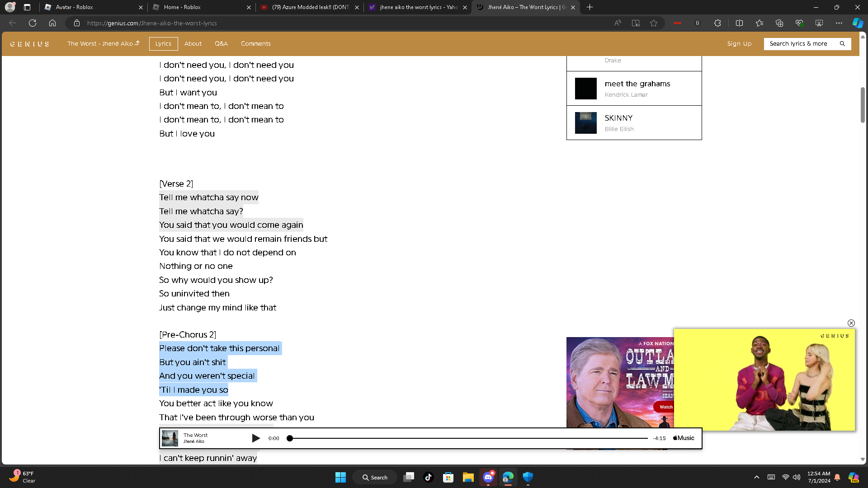Click the player progress bar handle
Screen dimensions: 868x488
click(290, 438)
